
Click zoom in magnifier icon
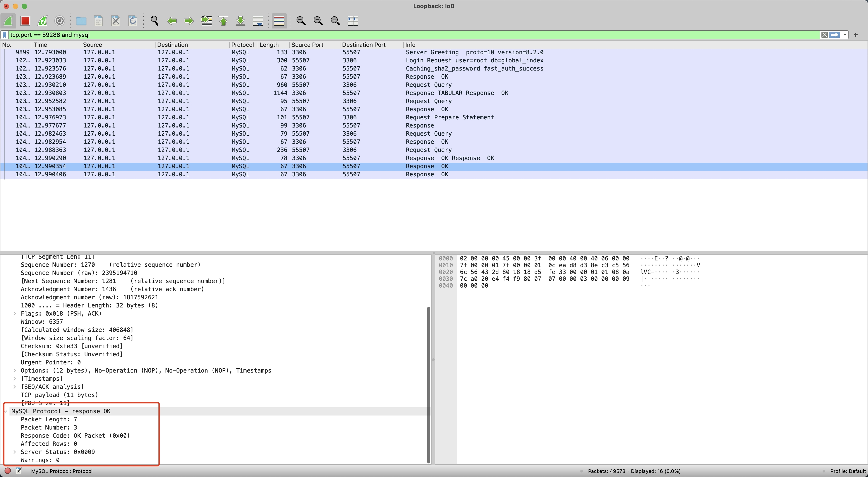[x=301, y=21]
